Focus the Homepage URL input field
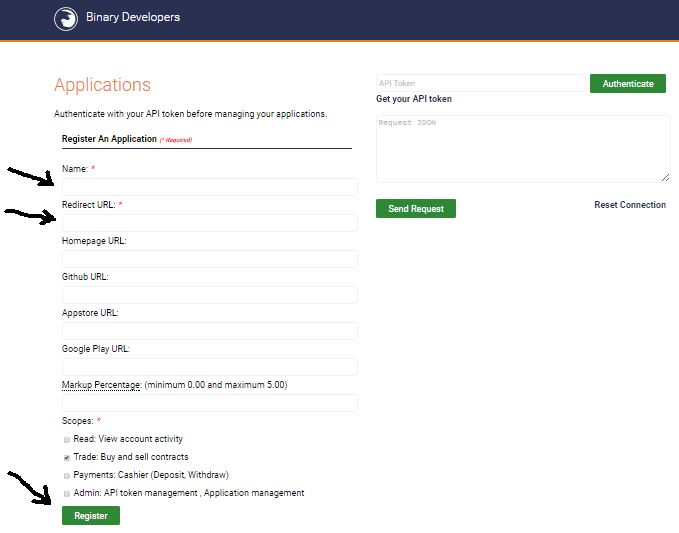 210,259
